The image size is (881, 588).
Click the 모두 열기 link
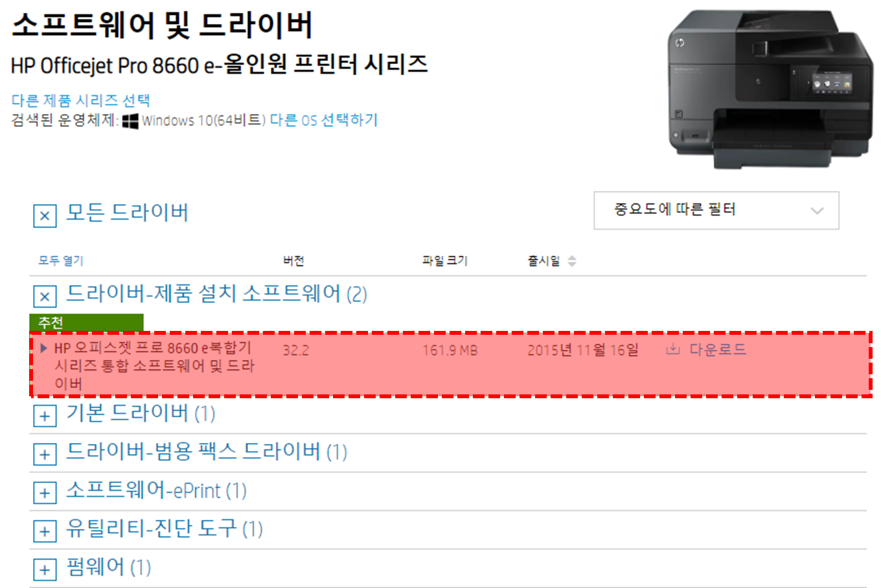tap(61, 261)
